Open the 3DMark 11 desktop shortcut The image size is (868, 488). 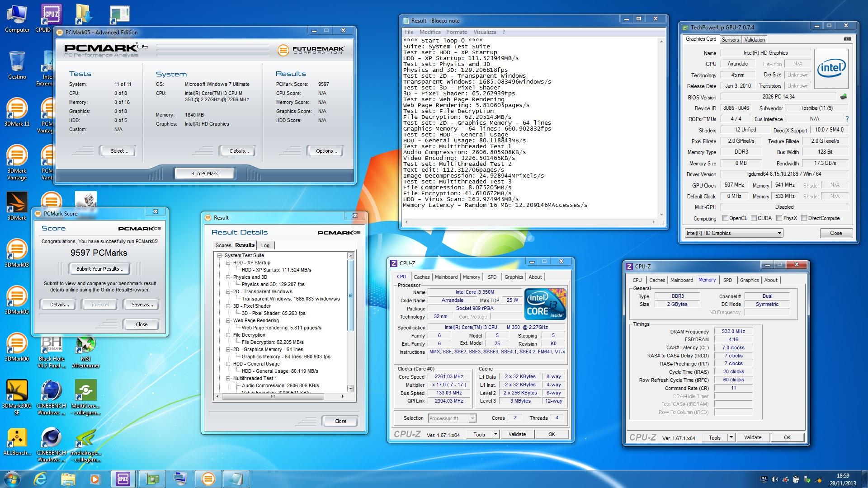click(17, 112)
